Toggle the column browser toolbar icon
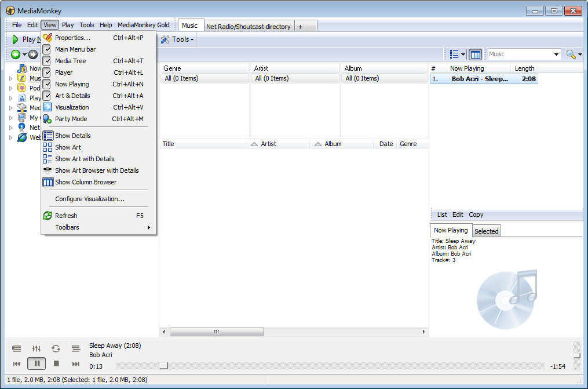The height and width of the screenshot is (389, 588). coord(476,54)
